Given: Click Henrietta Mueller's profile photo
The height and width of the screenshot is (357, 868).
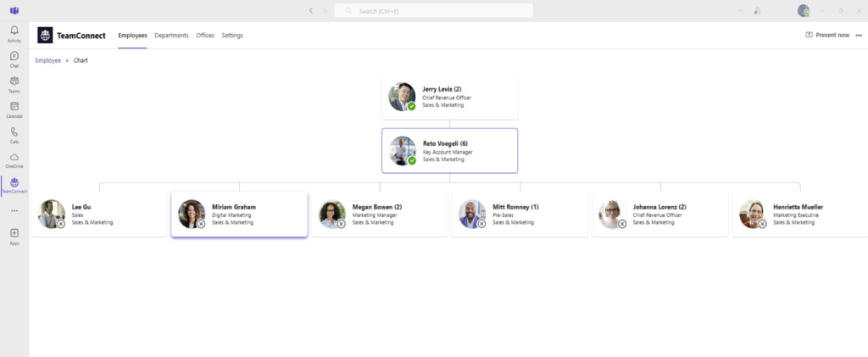Looking at the screenshot, I should coord(753,214).
